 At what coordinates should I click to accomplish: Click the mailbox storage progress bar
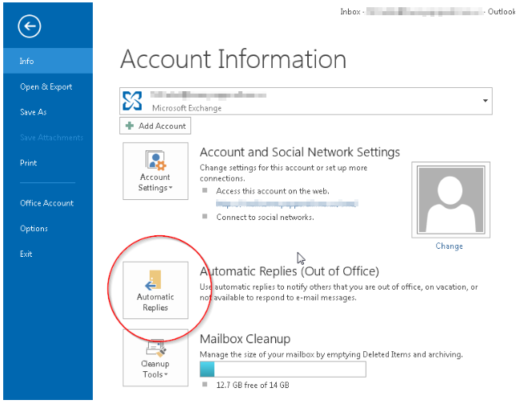pos(283,369)
